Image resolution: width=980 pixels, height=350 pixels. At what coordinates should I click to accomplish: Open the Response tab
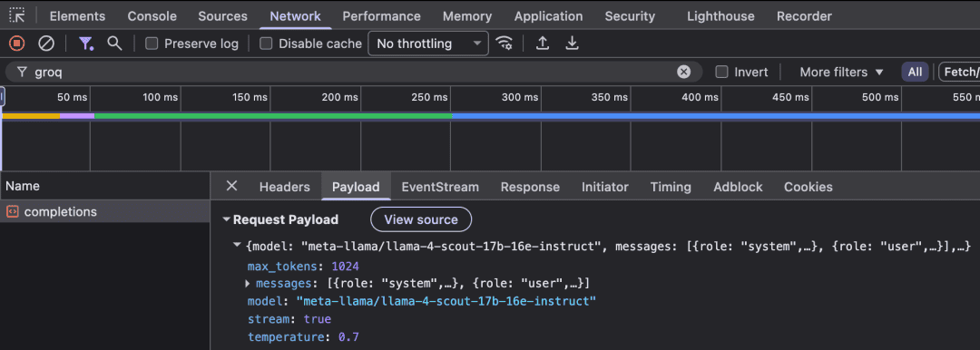click(x=530, y=187)
